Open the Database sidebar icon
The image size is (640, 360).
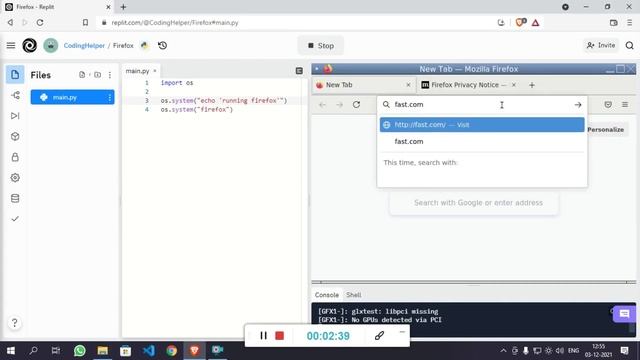(15, 198)
